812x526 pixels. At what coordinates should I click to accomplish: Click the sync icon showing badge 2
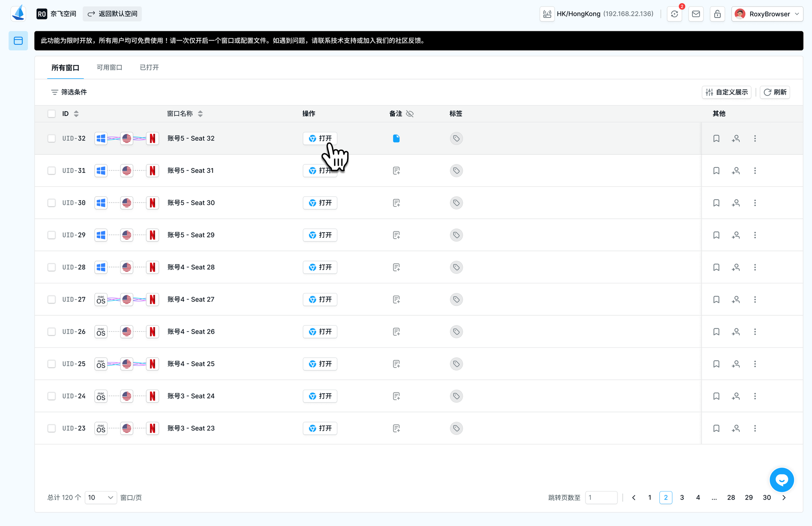[x=674, y=13]
